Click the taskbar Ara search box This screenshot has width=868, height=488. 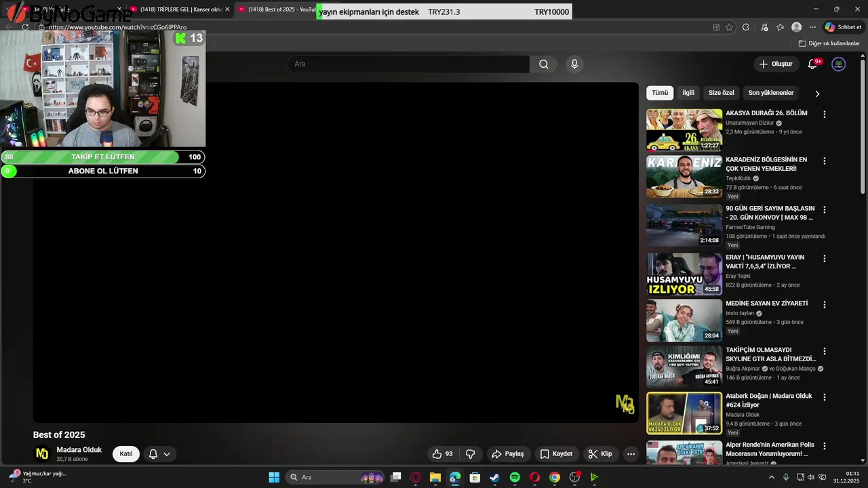pyautogui.click(x=336, y=477)
